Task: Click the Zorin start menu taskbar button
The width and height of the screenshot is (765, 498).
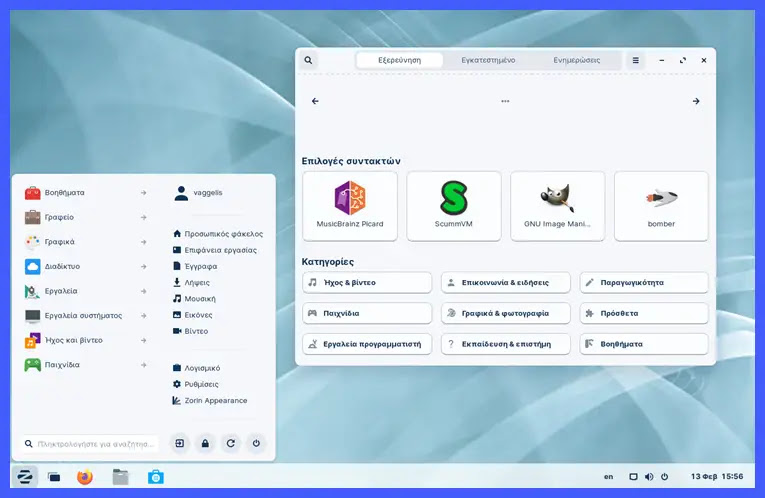Action: [24, 477]
